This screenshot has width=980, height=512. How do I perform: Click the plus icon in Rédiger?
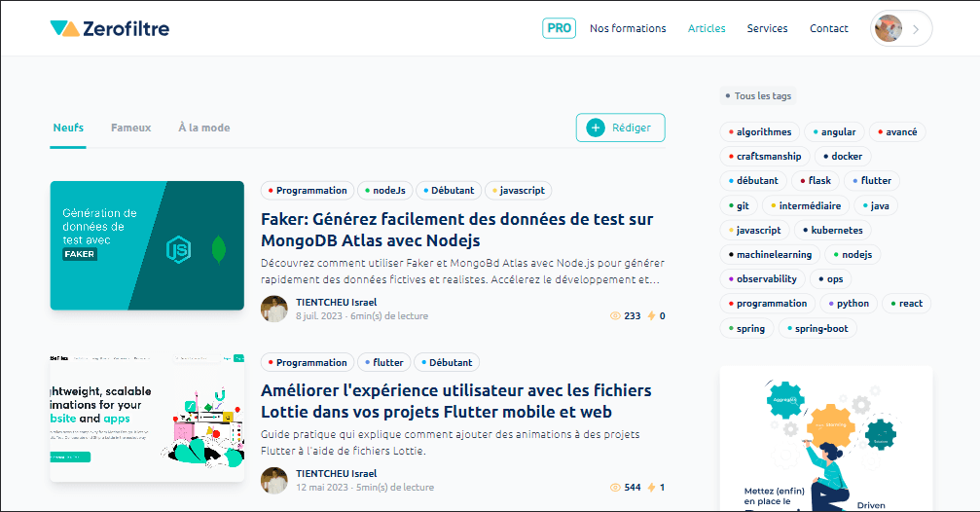coord(596,128)
